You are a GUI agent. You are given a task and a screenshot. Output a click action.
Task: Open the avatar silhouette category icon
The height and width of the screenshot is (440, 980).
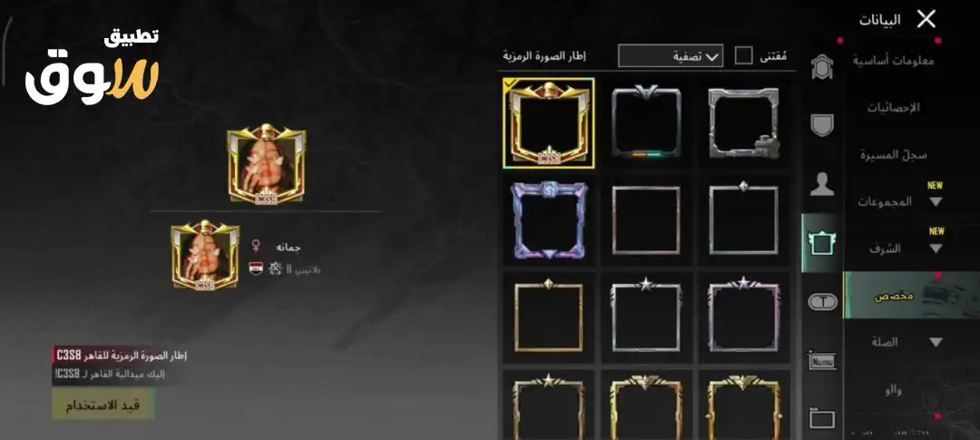(x=822, y=184)
